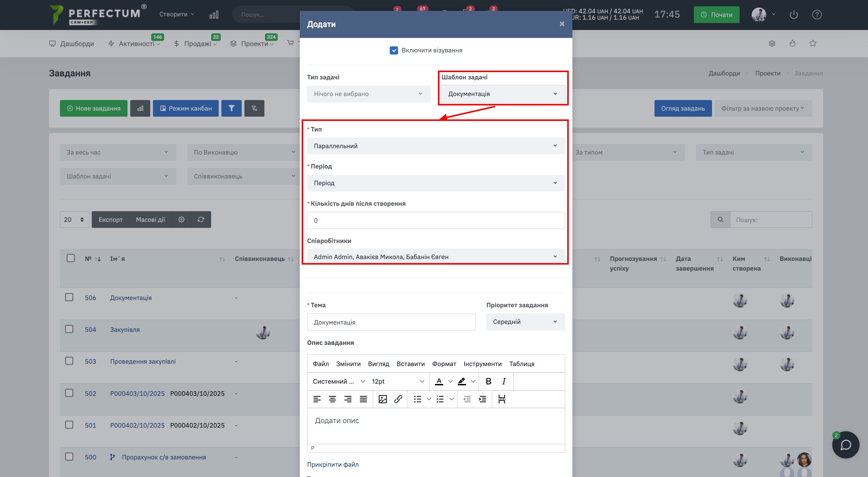
Task: Tick the checkbox for task 506
Action: [69, 297]
